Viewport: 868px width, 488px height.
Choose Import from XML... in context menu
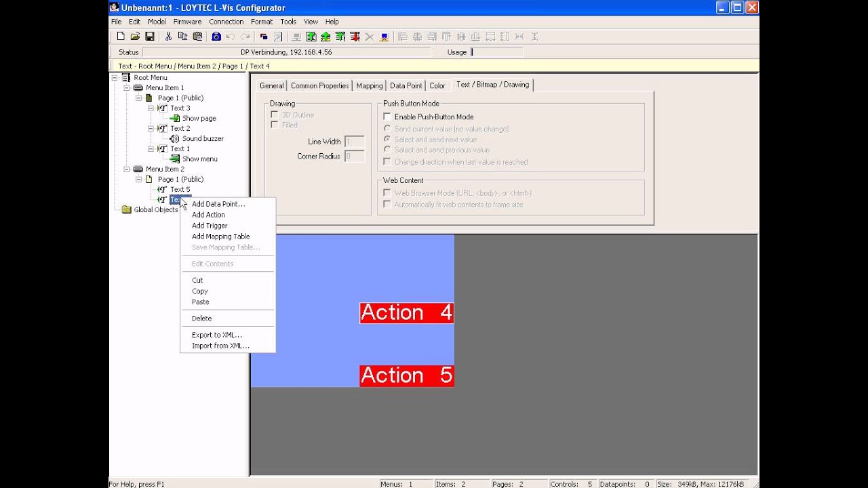pos(228,346)
